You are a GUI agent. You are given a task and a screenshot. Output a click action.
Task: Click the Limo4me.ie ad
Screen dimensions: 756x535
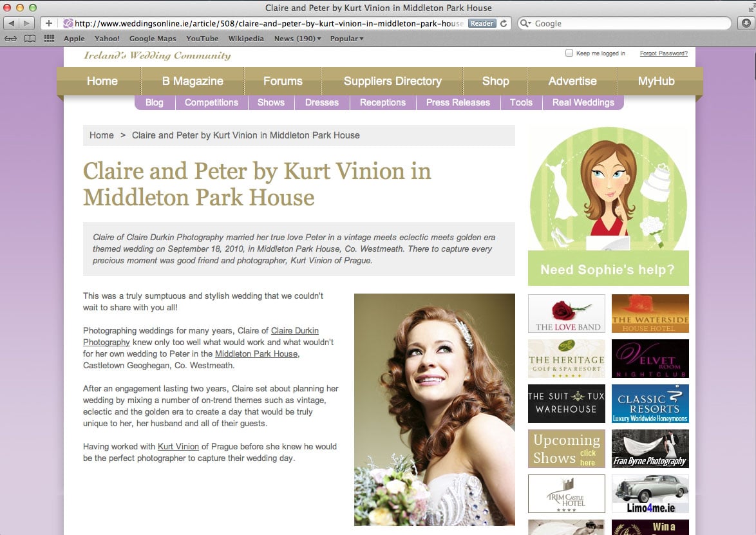(650, 494)
